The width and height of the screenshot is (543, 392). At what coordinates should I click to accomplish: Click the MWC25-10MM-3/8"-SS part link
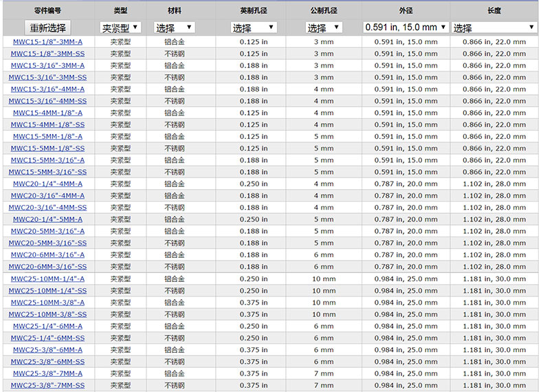(x=47, y=314)
